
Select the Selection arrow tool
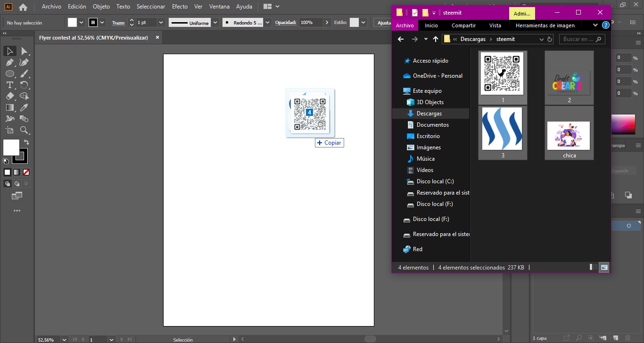10,51
